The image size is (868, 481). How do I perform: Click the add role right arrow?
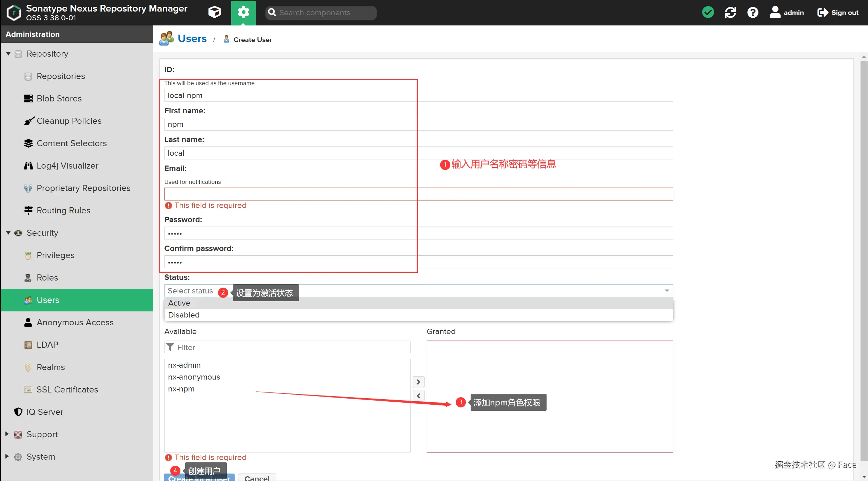pyautogui.click(x=418, y=382)
